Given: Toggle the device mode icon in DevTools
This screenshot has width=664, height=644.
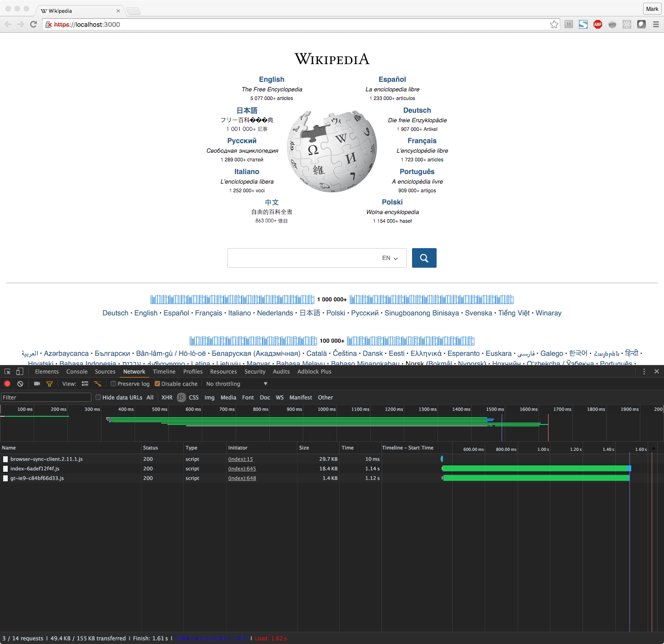Looking at the screenshot, I should 20,372.
